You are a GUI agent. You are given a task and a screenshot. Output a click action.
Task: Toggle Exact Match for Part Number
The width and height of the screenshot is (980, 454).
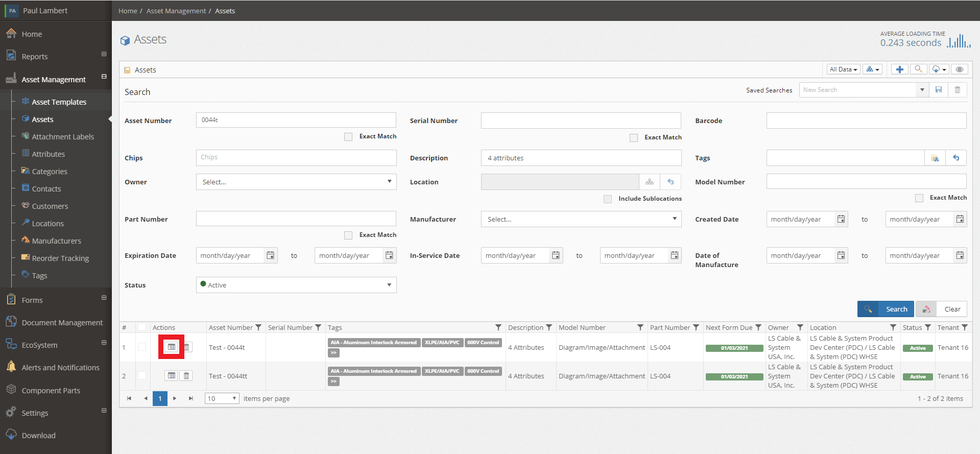[x=348, y=235]
